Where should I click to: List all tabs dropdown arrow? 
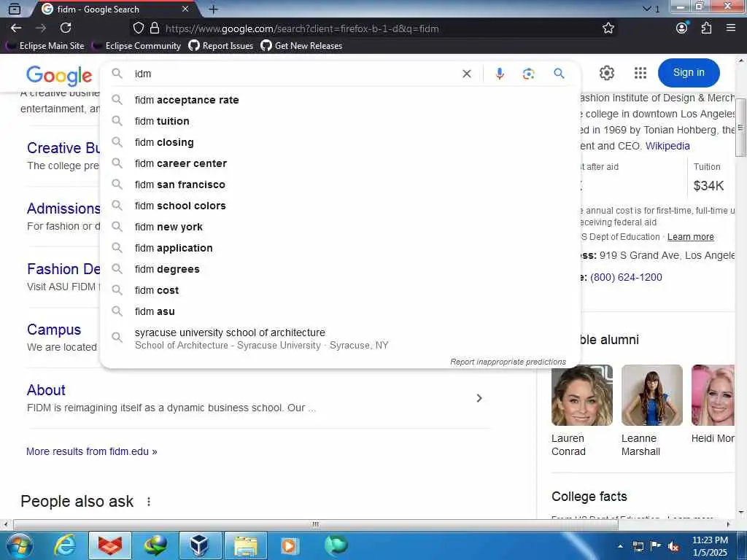pos(647,9)
